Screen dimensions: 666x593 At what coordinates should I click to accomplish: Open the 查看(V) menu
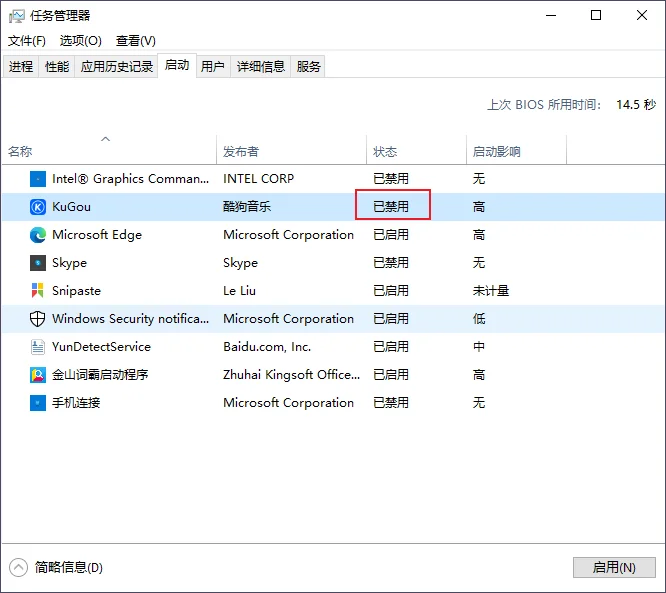(135, 41)
